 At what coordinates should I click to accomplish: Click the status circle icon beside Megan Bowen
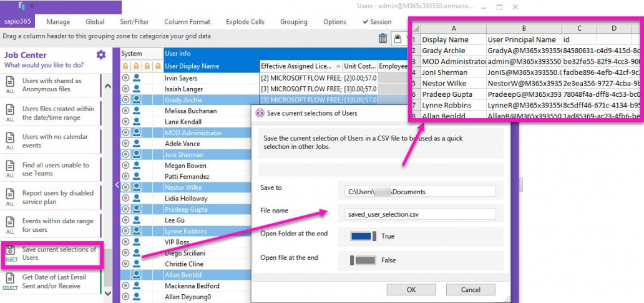125,166
